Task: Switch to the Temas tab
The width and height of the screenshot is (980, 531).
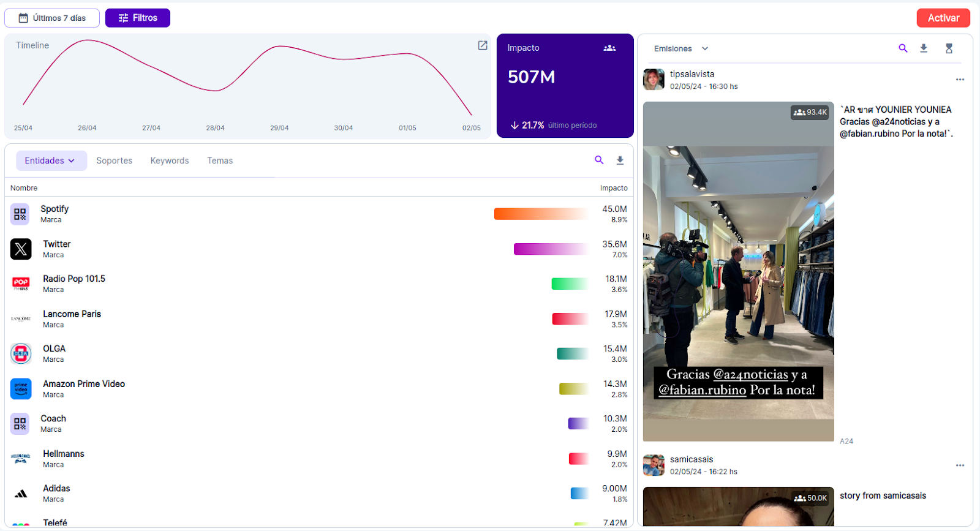Action: 220,160
